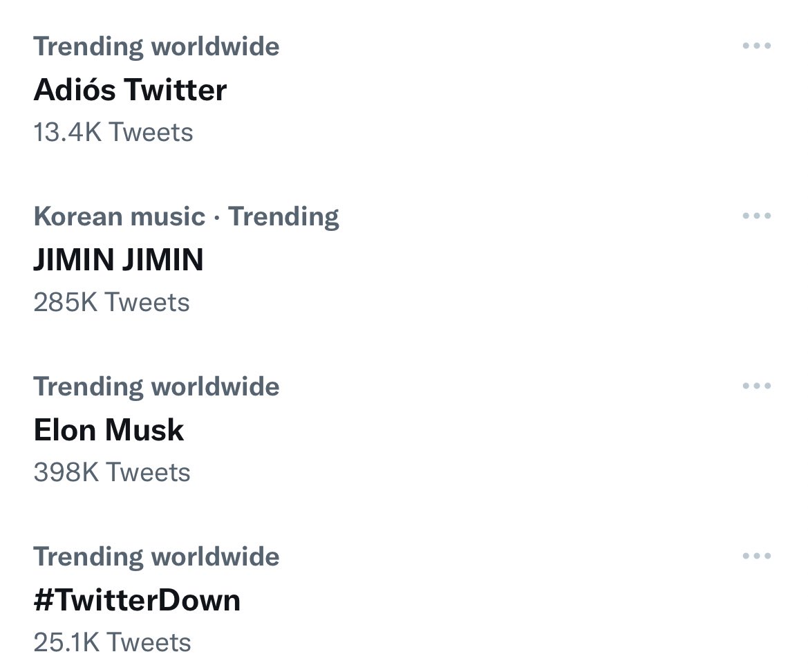Screen dimensions: 808x672
Task: Open more options for #TwitterDown trend
Action: click(756, 556)
